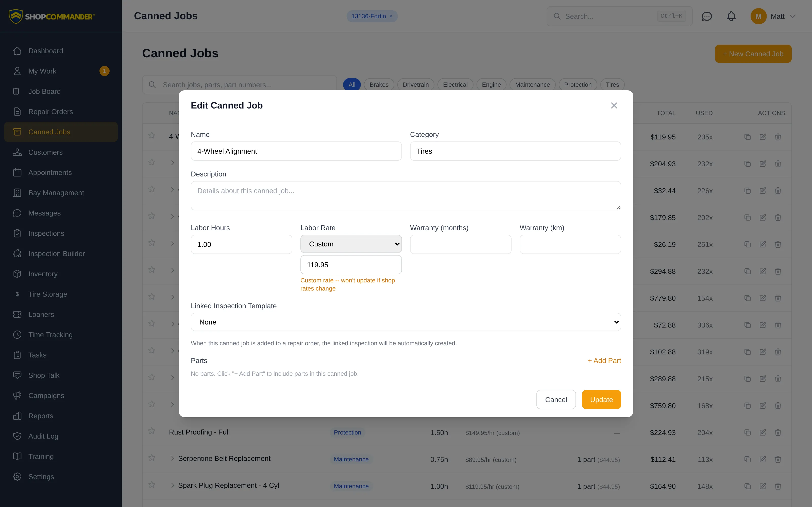Close the Edit Canned Job dialog
Viewport: 812px width, 507px height.
click(614, 106)
